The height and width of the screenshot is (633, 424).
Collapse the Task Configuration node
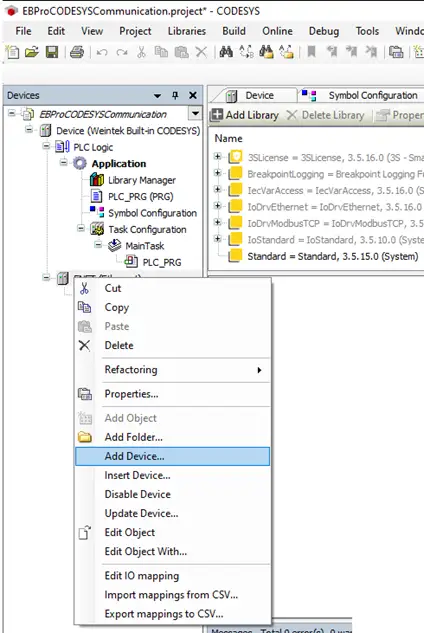[x=81, y=228]
